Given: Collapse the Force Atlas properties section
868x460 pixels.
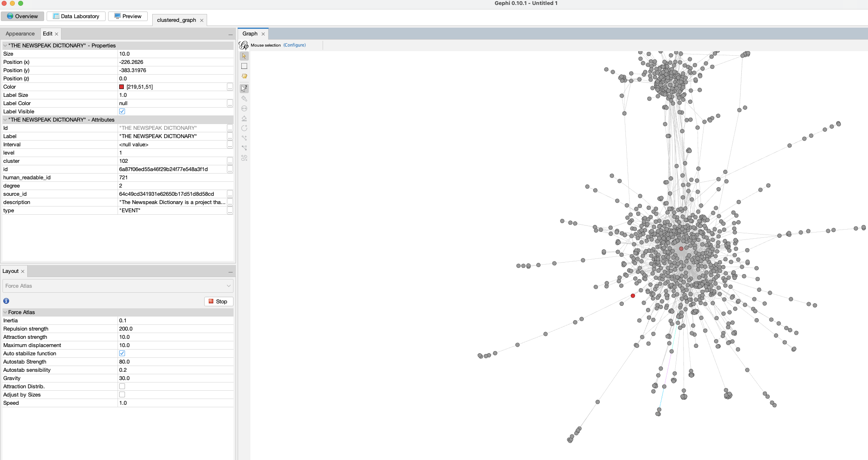Looking at the screenshot, I should tap(5, 312).
